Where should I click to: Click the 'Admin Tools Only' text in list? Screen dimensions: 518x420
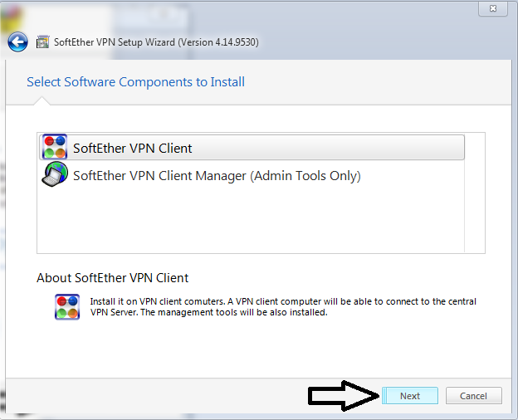[x=305, y=176]
